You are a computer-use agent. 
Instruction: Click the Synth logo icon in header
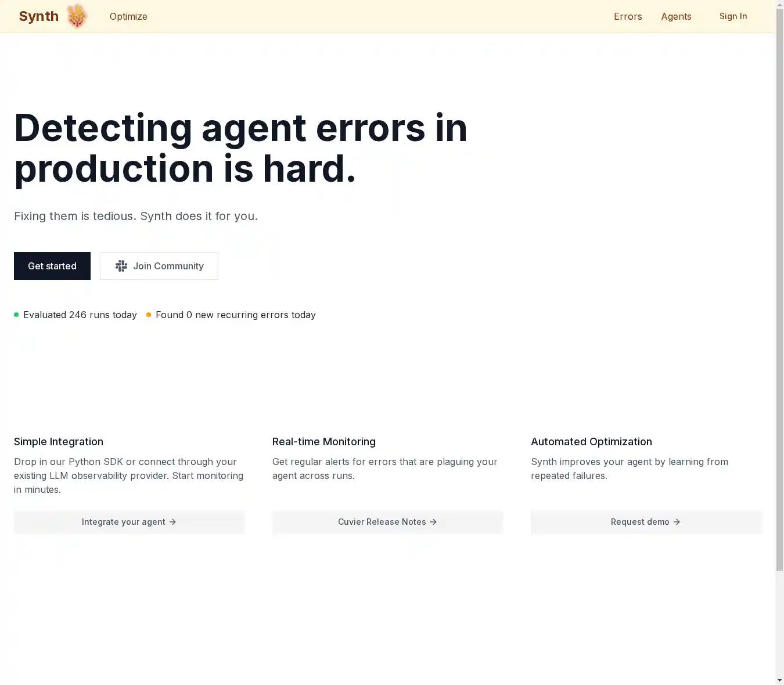point(77,16)
